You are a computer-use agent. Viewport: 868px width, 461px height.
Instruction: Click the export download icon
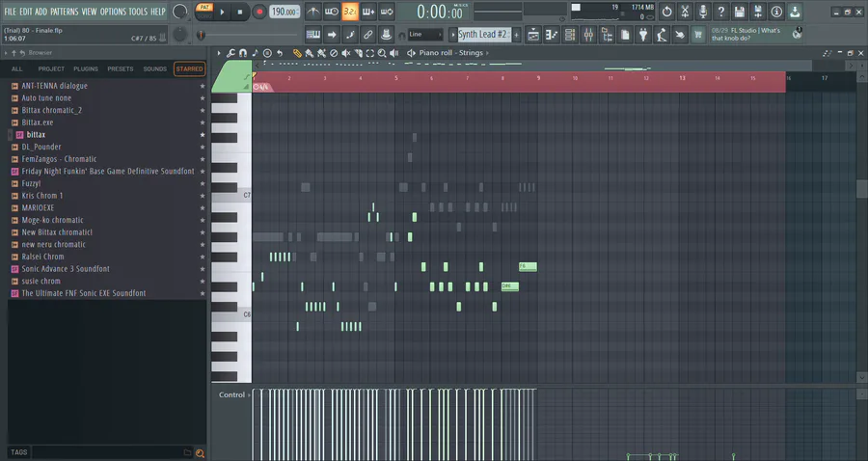(795, 11)
